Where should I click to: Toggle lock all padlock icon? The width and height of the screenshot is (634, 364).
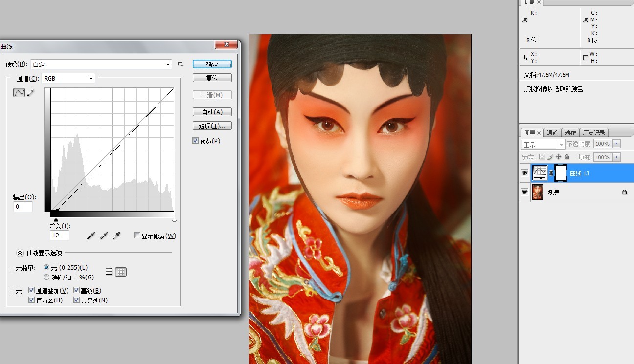pyautogui.click(x=567, y=157)
